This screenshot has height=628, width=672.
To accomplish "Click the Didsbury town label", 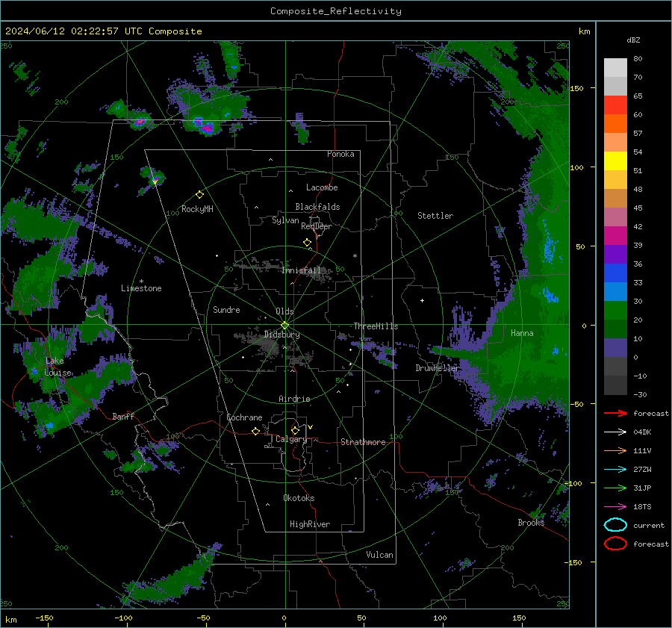I will (281, 335).
